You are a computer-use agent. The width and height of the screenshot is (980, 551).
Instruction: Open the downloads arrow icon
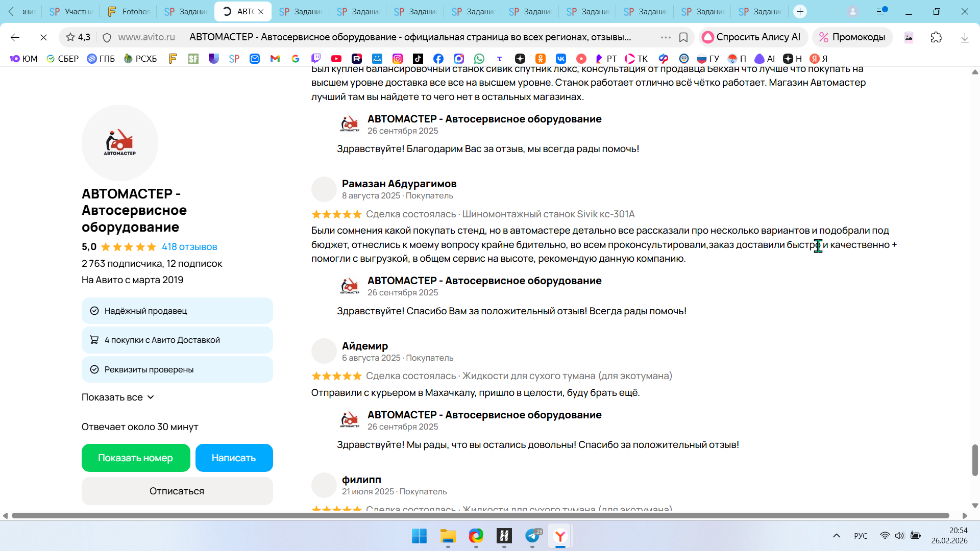pyautogui.click(x=965, y=37)
